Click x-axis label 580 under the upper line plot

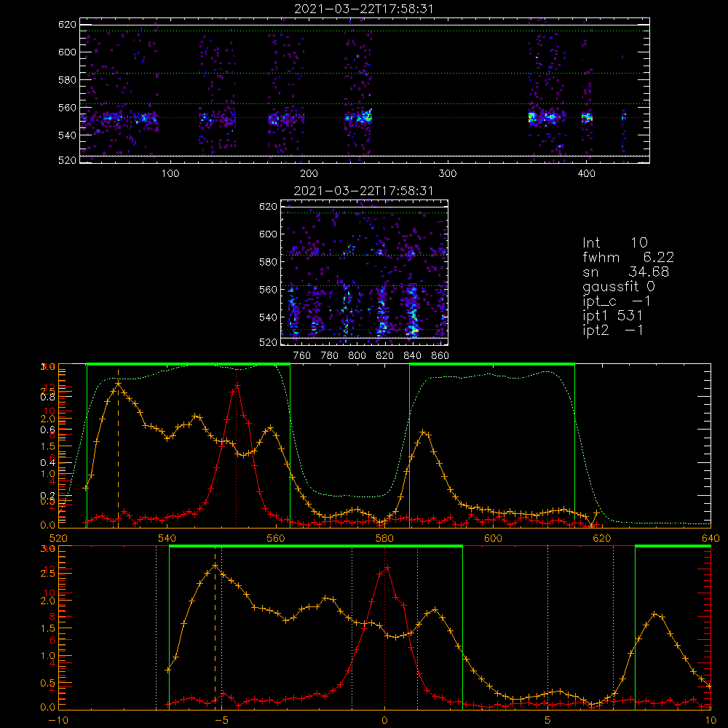pos(384,539)
